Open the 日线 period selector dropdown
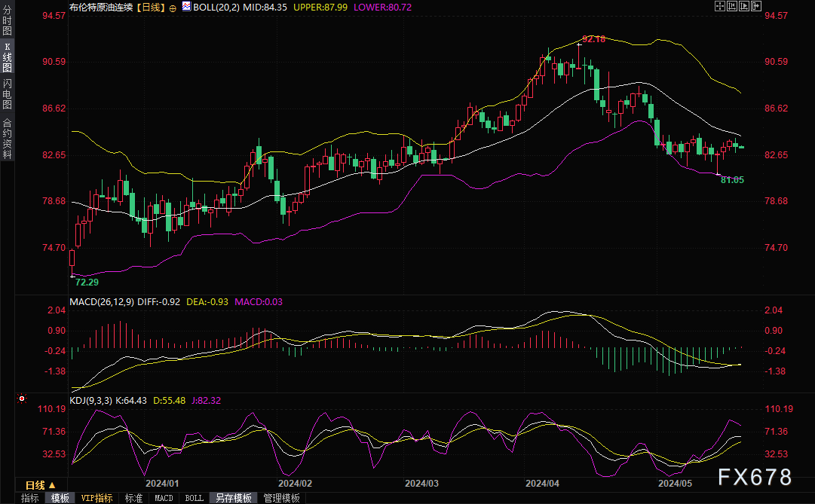815x504 pixels. 41,484
